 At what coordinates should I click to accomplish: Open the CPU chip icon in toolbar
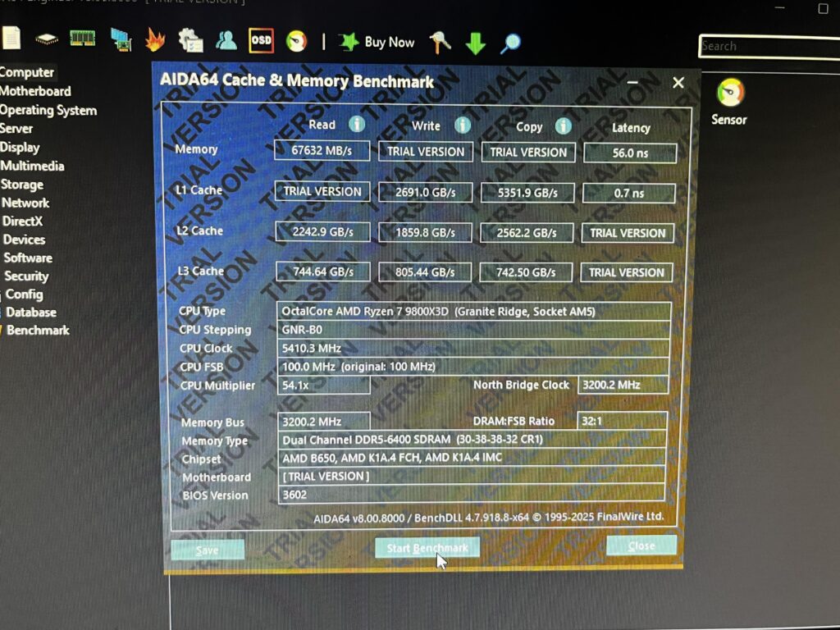tap(47, 39)
